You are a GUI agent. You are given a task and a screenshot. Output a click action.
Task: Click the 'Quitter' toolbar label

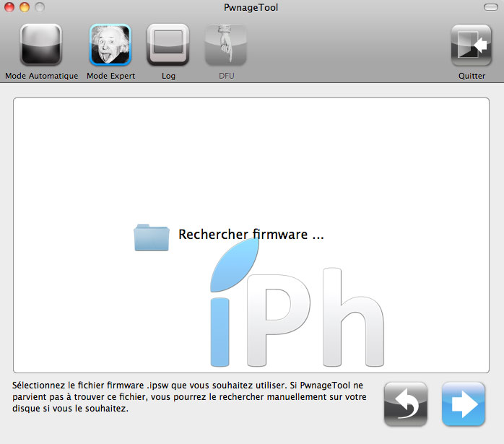[472, 76]
